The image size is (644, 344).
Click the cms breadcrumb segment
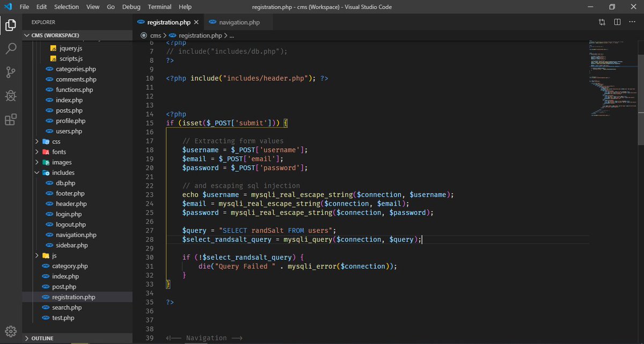point(155,35)
